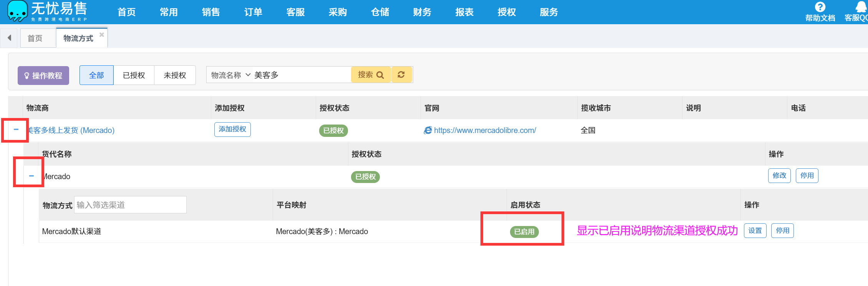Viewport: 868px width, 286px height.
Task: Select the 已授权 filter
Action: 134,75
